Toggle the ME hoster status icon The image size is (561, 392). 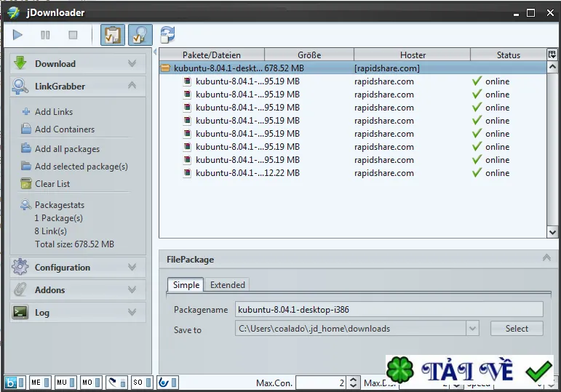point(40,383)
